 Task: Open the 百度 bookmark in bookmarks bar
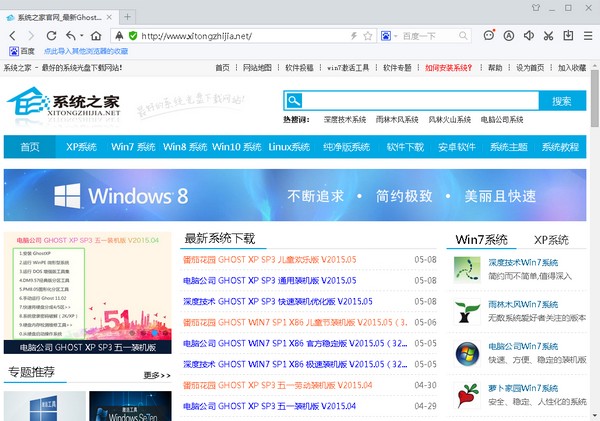tap(22, 51)
